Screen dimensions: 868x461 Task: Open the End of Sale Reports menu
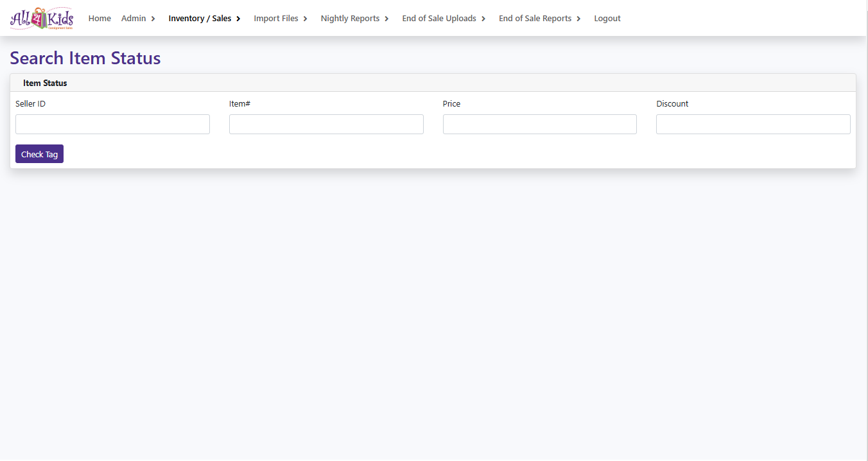pyautogui.click(x=535, y=19)
